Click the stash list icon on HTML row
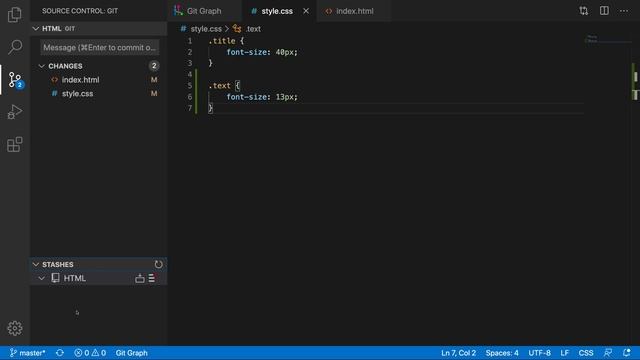 coord(151,278)
